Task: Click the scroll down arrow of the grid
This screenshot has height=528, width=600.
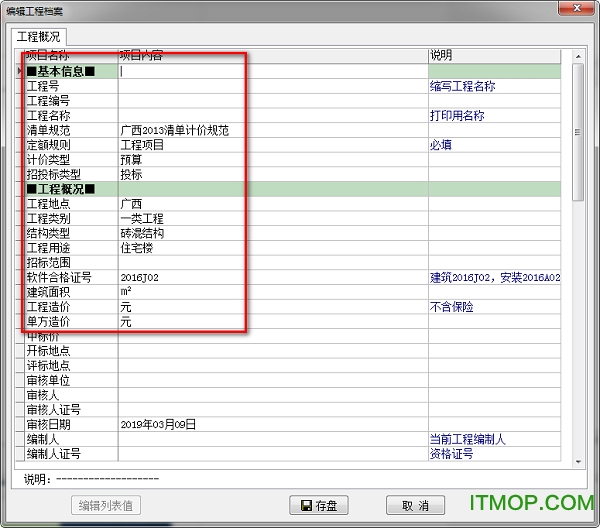Action: (579, 458)
